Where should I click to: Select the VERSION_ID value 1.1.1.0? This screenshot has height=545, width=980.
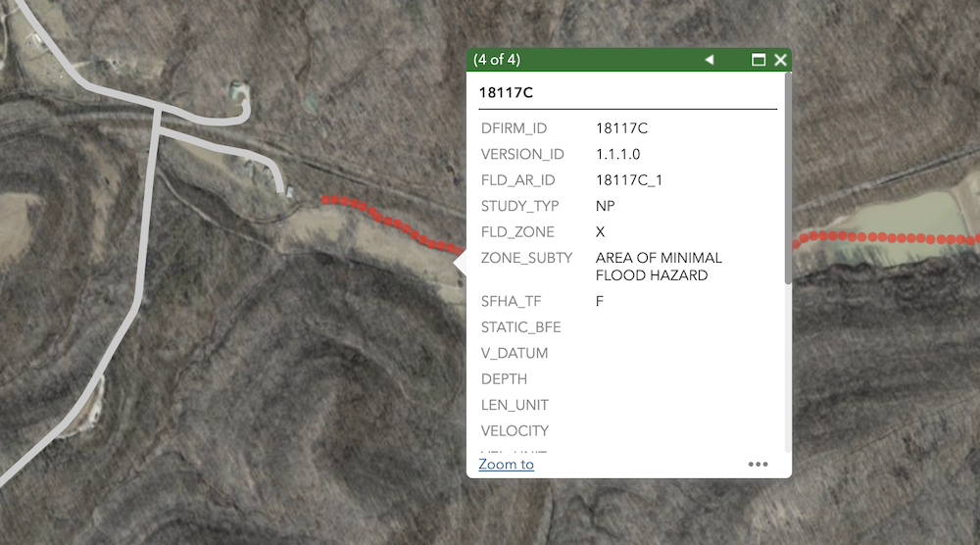pyautogui.click(x=617, y=154)
